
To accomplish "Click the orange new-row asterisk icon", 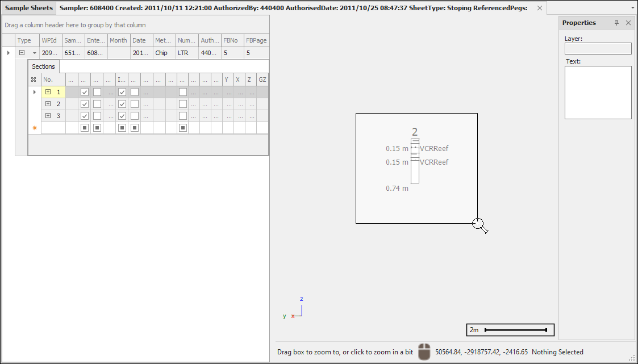I will point(35,128).
